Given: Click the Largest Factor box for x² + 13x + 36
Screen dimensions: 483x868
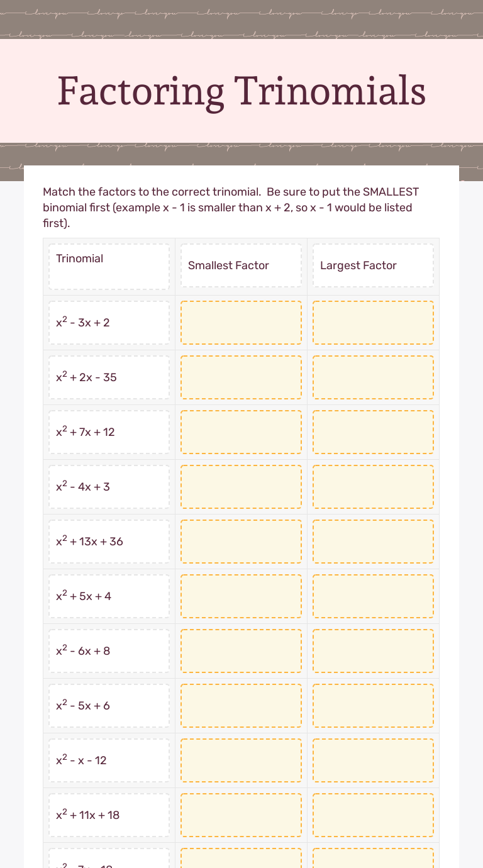Looking at the screenshot, I should [373, 542].
